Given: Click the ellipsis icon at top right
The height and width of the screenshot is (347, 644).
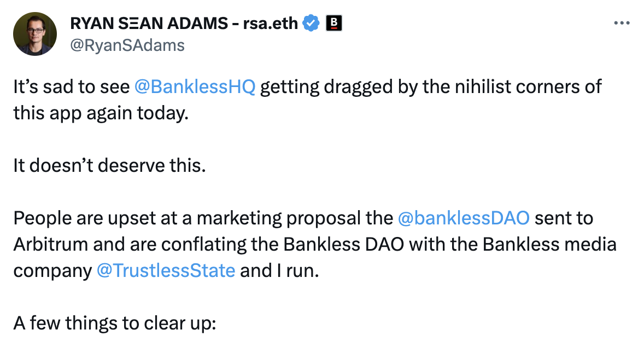Looking at the screenshot, I should [622, 23].
